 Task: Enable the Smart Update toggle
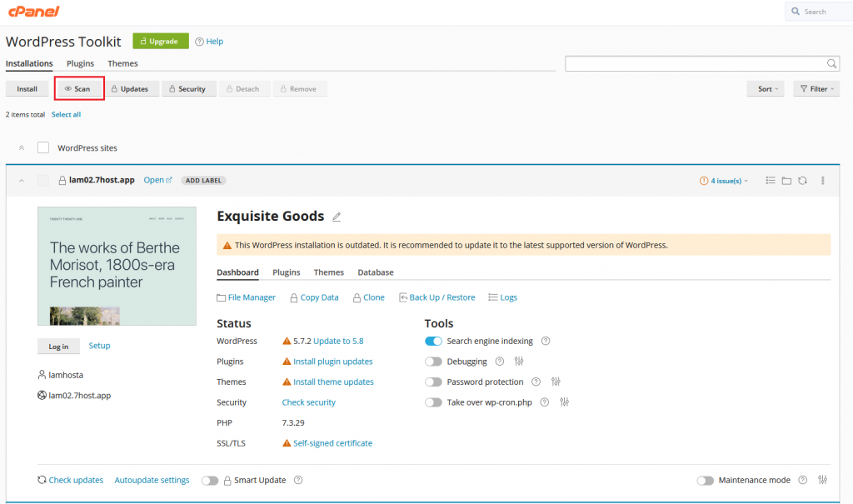(x=210, y=481)
